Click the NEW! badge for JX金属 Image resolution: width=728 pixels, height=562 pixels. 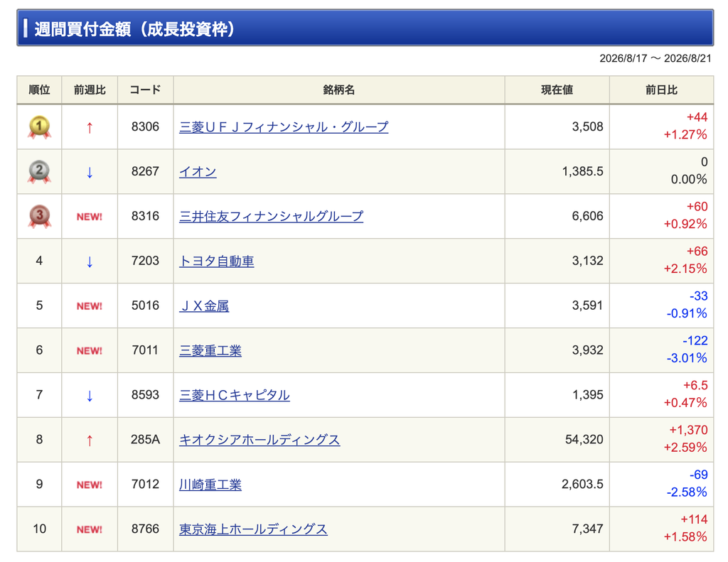pos(90,306)
